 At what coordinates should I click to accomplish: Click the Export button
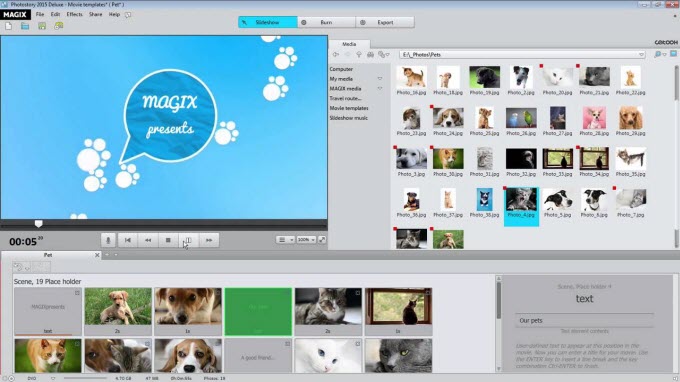coord(385,22)
